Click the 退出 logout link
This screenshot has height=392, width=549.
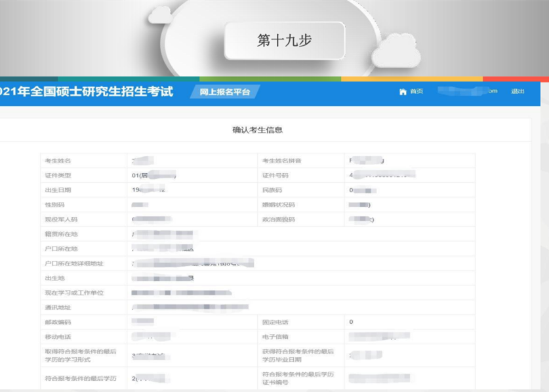518,92
